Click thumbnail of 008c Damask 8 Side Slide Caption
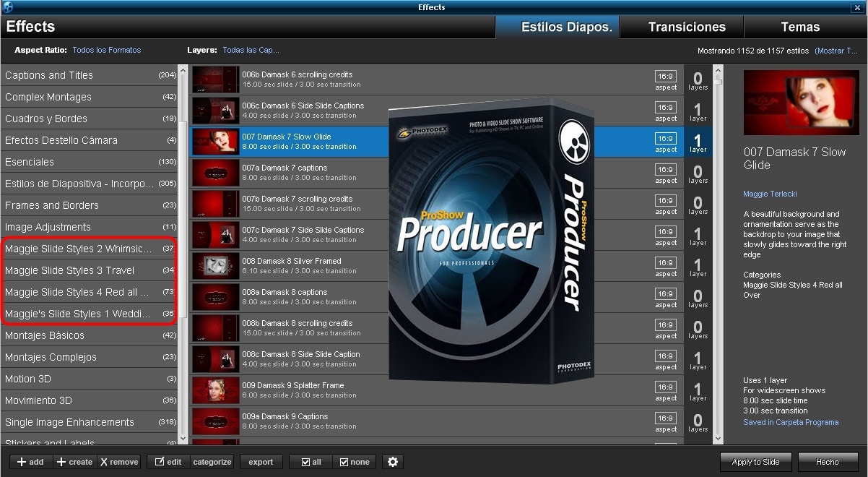 click(215, 359)
